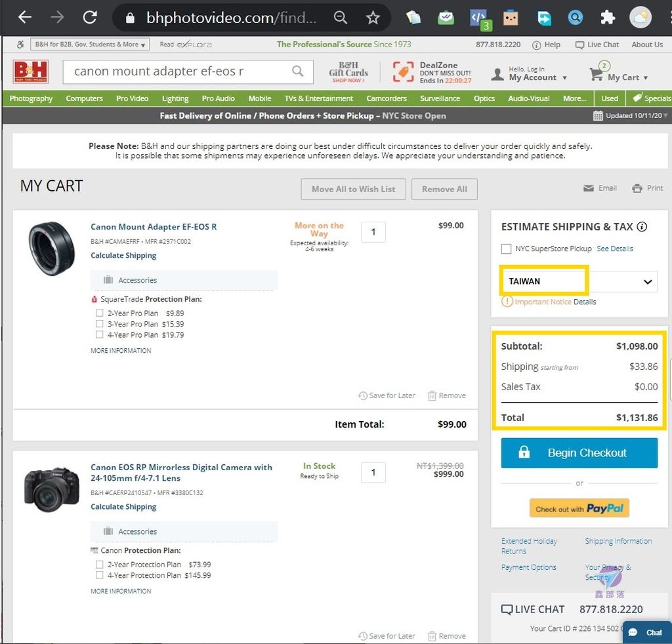
Task: Open the accessibility icon in top bar
Action: 20,44
